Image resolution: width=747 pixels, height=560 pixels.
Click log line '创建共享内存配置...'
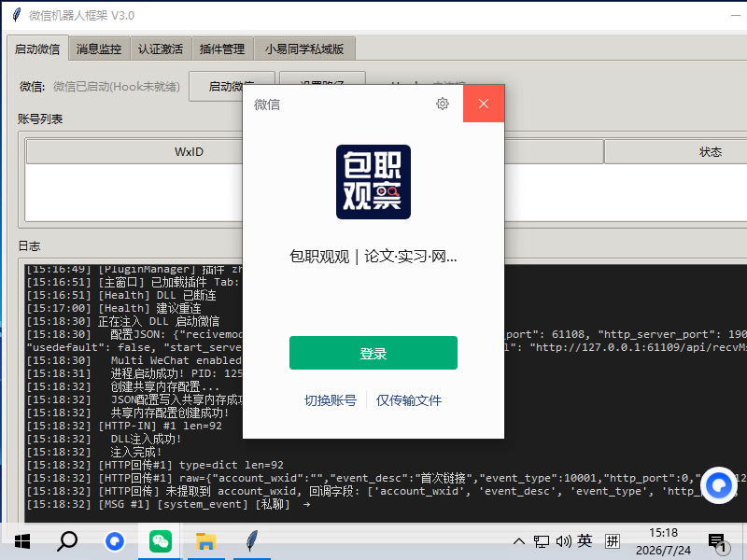[x=123, y=386]
